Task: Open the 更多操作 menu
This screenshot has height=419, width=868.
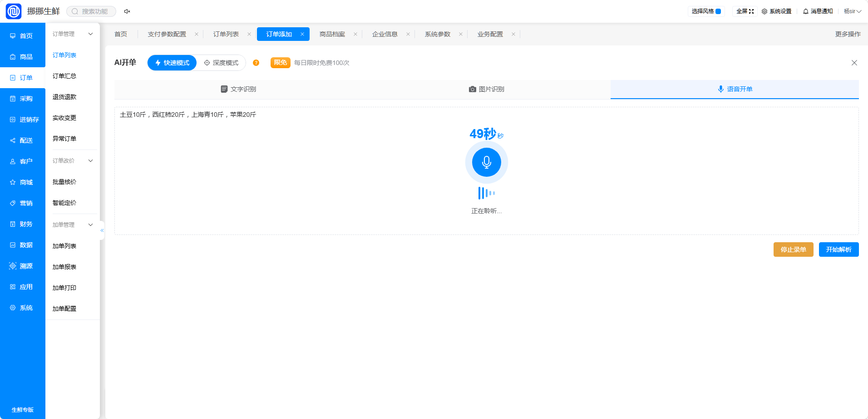Action: pos(848,34)
